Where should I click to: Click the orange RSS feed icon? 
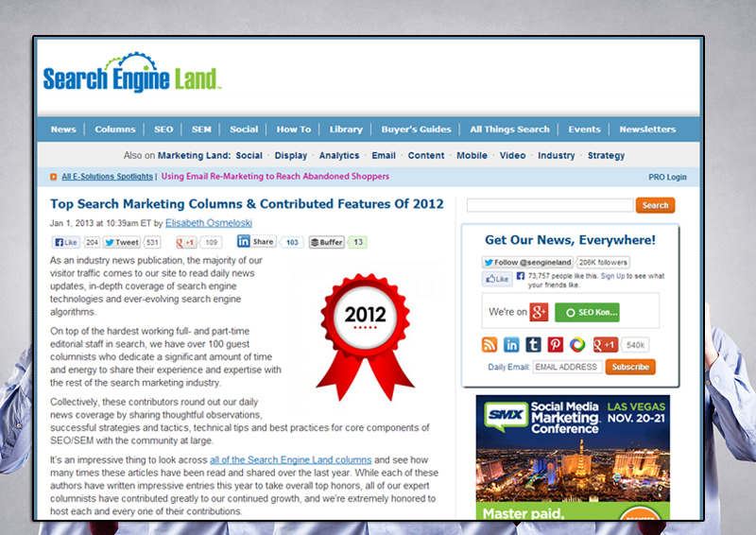click(x=490, y=344)
